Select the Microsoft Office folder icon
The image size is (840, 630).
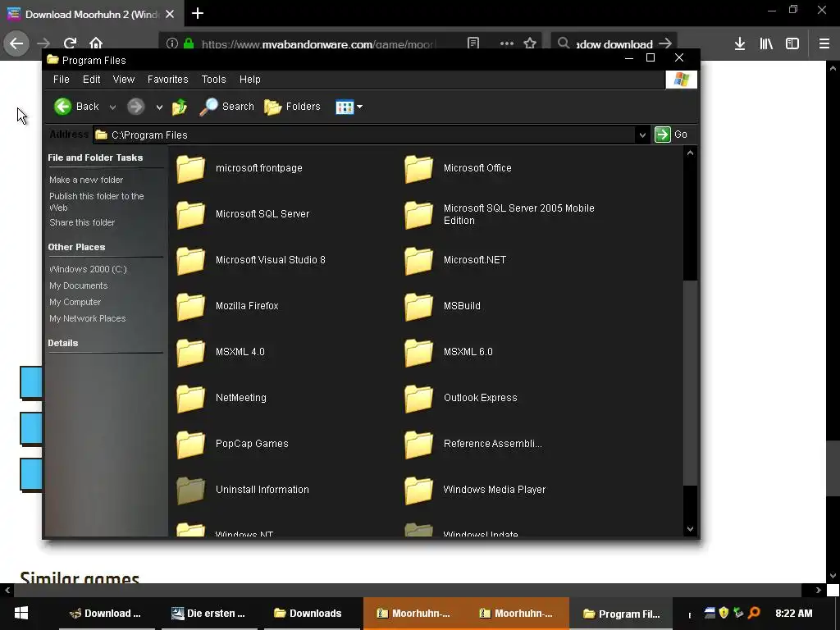pos(419,169)
